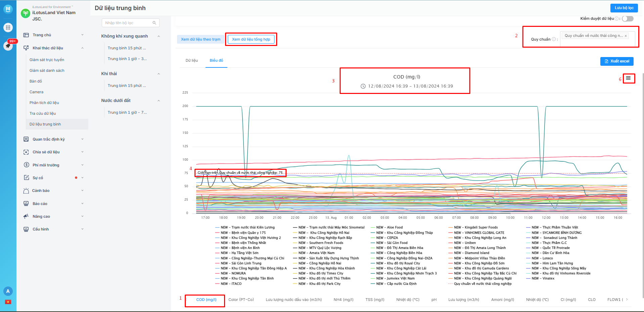Collapse the Không khí xung quanh group
Screen dimensions: 644x312
click(159, 36)
